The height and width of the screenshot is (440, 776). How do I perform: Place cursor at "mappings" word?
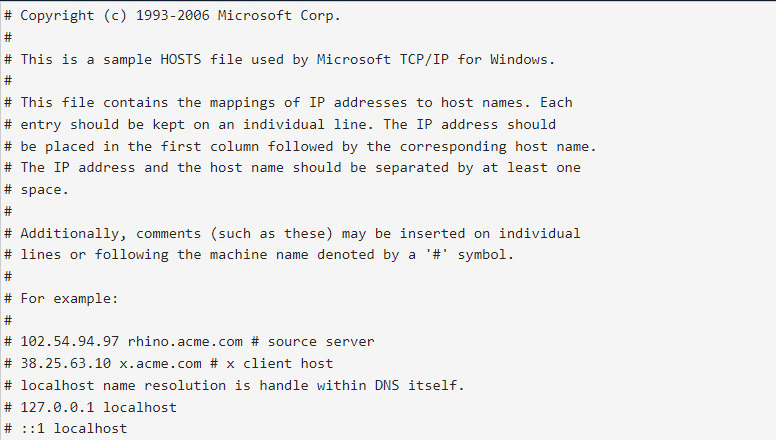click(242, 103)
